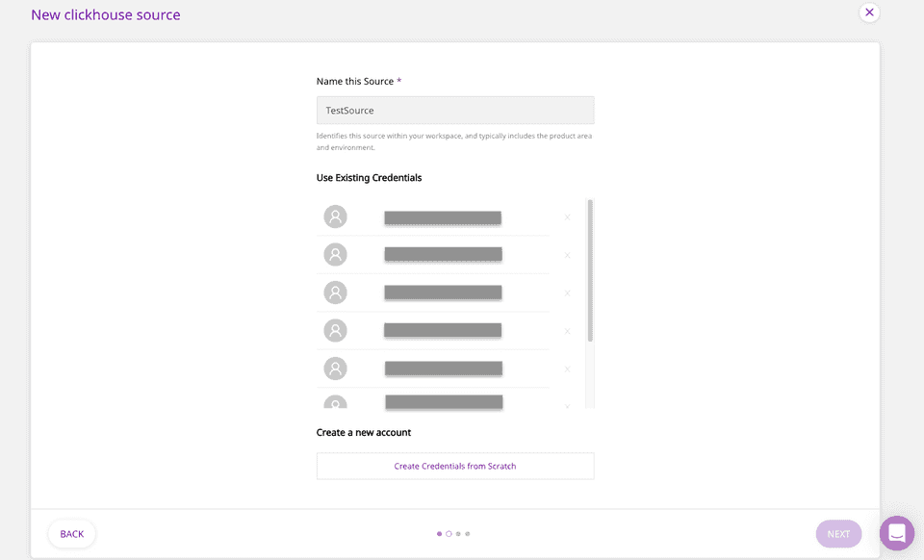
Task: Open the chat support widget icon
Action: [896, 533]
